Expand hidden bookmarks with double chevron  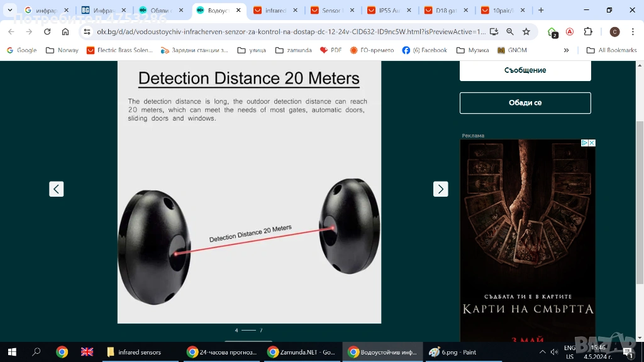pos(566,50)
